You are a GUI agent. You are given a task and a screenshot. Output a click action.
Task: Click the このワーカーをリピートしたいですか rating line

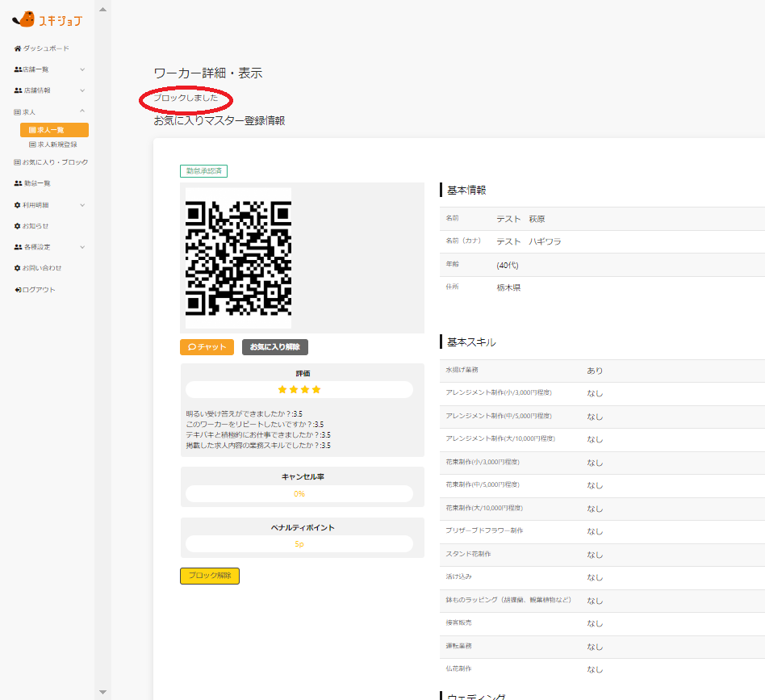click(254, 424)
